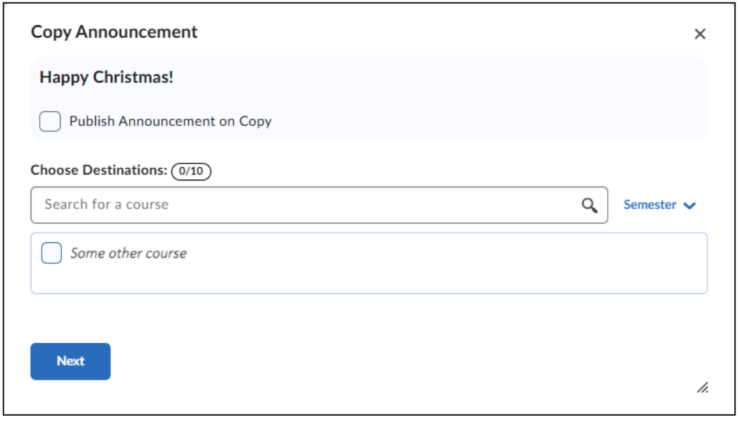Select the Some other course label
The width and height of the screenshot is (740, 421).
[128, 253]
